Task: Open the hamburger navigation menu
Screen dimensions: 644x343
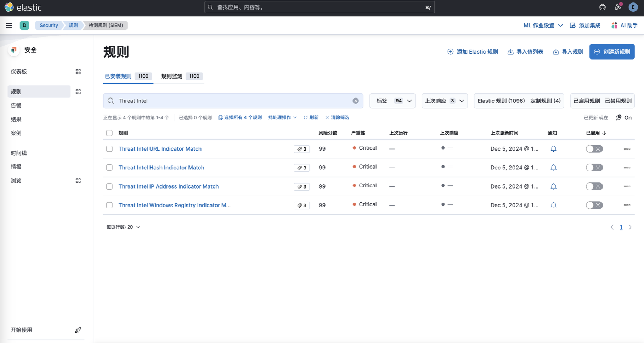Action: [x=9, y=25]
